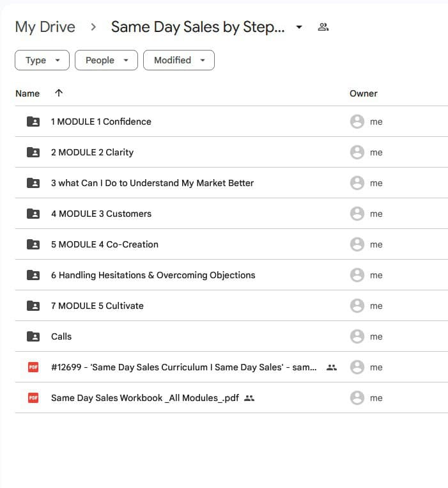Click the PDF icon for Same Day Sales Workbook
This screenshot has width=448, height=488.
tap(33, 398)
